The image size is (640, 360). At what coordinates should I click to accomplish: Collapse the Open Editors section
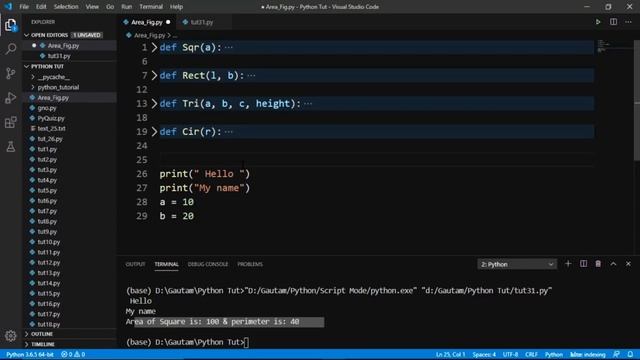[27, 35]
